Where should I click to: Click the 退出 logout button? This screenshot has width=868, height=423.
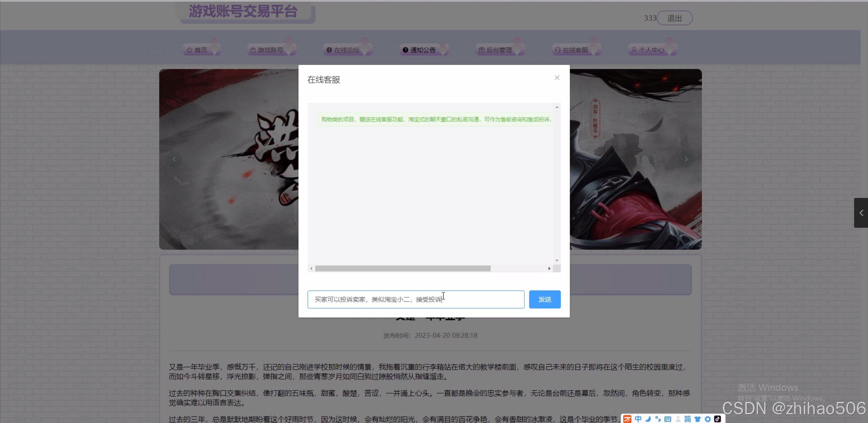(x=674, y=18)
